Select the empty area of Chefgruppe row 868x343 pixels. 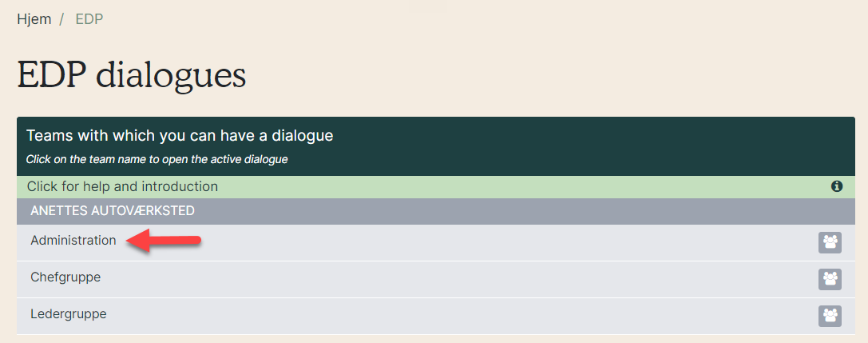459,279
